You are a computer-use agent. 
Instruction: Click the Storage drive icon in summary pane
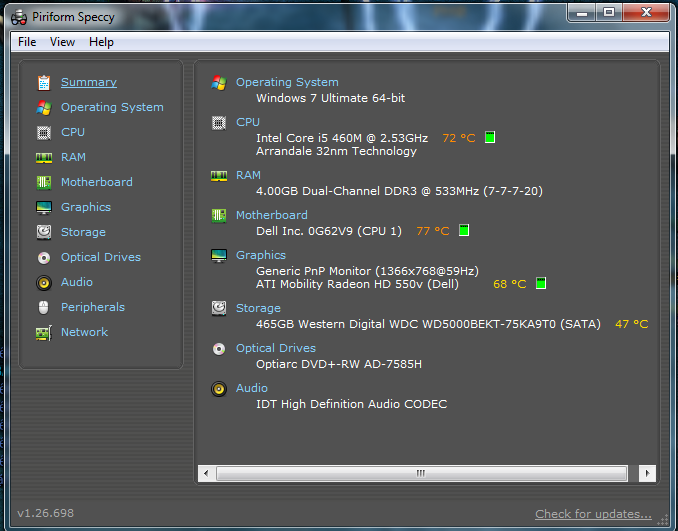click(x=219, y=308)
